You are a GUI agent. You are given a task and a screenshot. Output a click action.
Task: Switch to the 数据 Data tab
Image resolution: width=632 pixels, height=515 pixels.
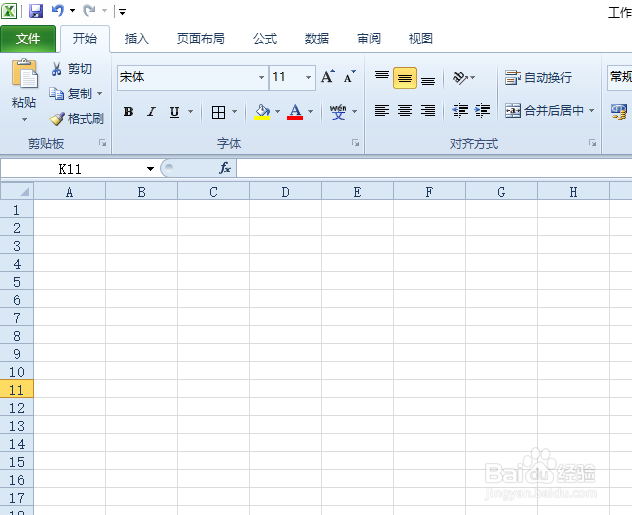click(x=317, y=39)
